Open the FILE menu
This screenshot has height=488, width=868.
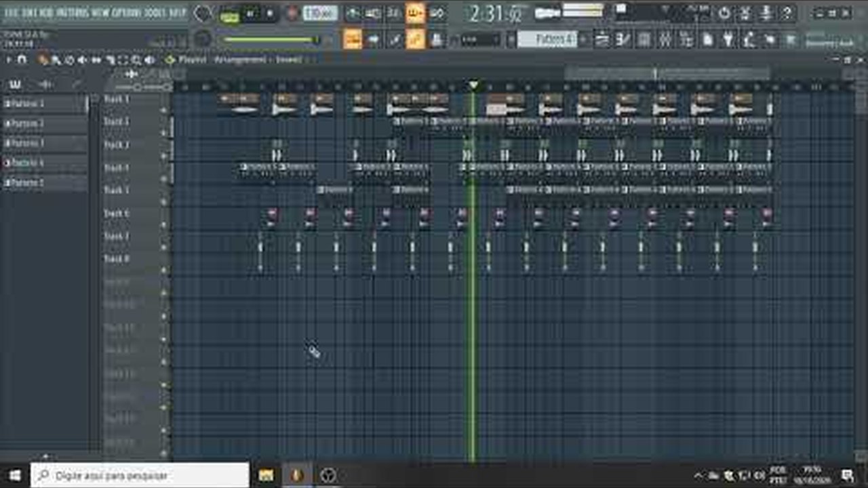(11, 13)
